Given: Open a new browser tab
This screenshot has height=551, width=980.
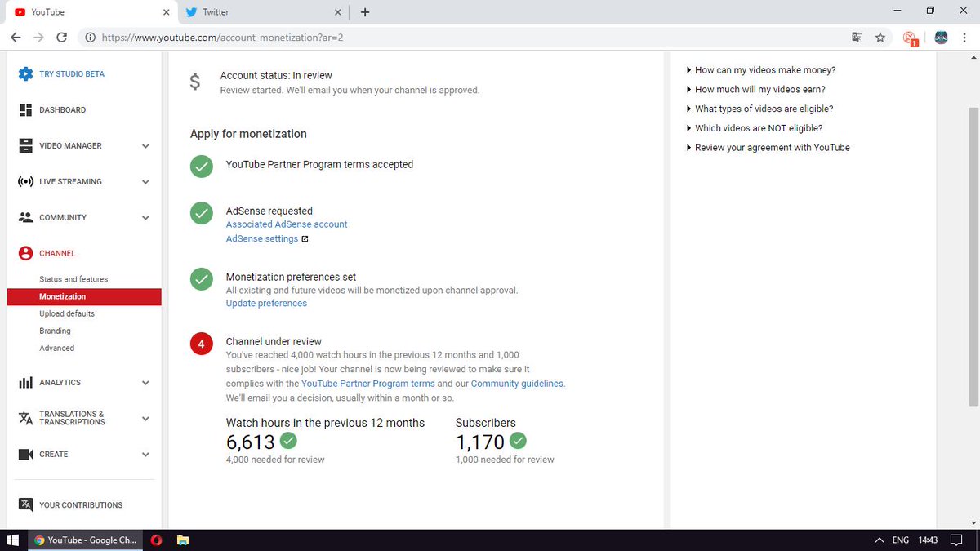Looking at the screenshot, I should (x=365, y=12).
